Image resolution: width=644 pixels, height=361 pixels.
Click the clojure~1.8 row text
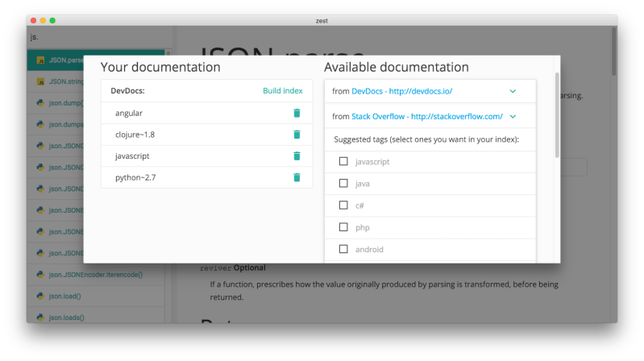135,135
